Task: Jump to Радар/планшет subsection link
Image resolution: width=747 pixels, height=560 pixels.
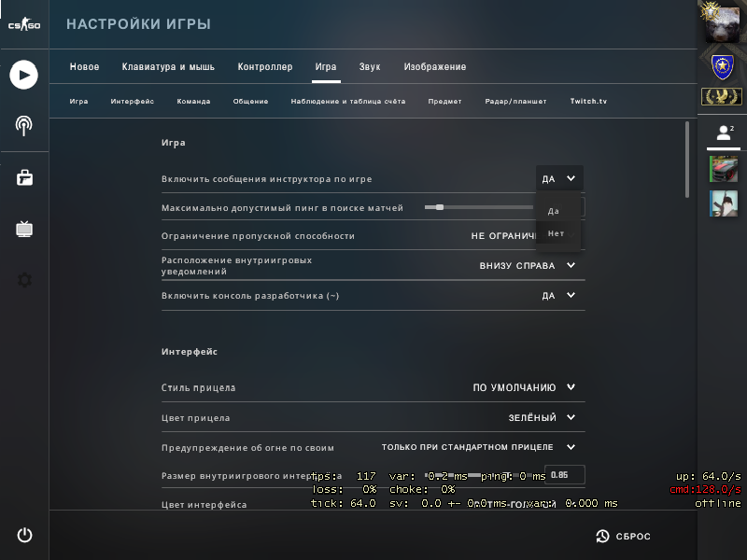Action: tap(515, 101)
